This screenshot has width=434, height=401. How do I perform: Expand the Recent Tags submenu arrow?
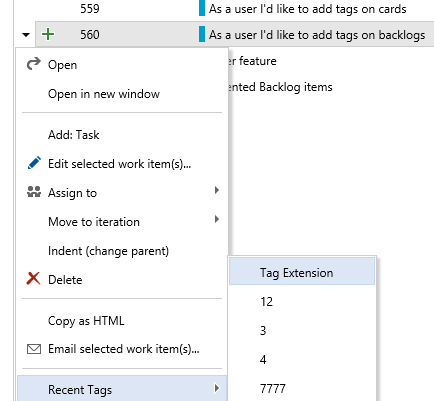(x=217, y=388)
